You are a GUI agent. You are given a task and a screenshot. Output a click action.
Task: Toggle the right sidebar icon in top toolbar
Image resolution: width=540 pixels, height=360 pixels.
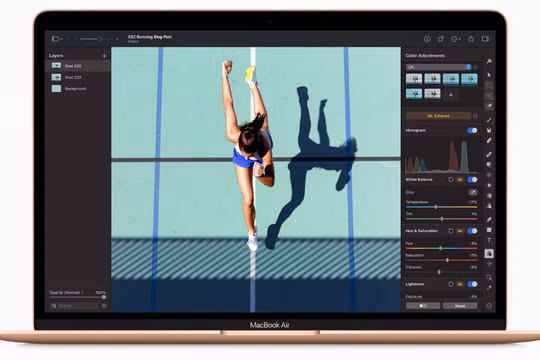485,39
